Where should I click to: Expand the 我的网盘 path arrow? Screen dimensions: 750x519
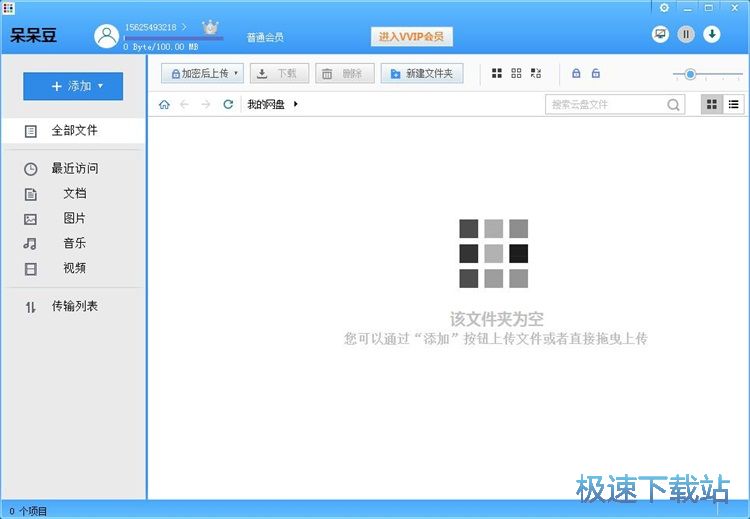[x=296, y=104]
